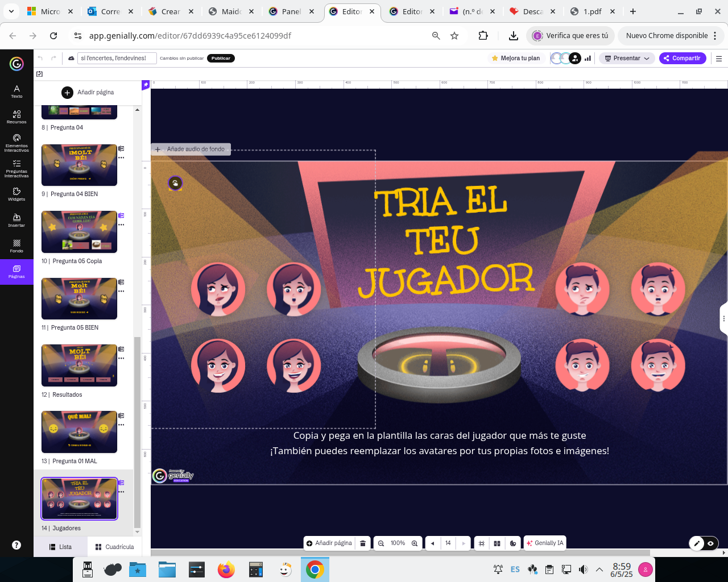The height and width of the screenshot is (582, 728).
Task: Open the color palette icon near page controls
Action: pos(513,543)
